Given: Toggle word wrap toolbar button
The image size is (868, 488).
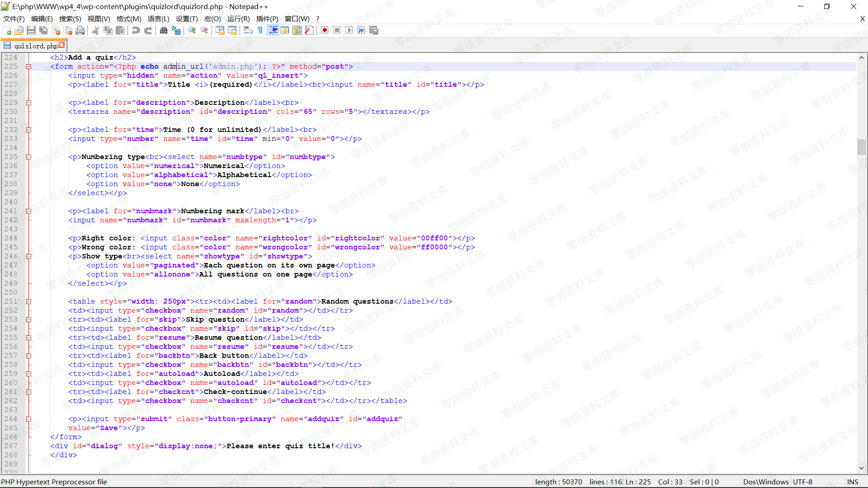Looking at the screenshot, I should tap(248, 30).
